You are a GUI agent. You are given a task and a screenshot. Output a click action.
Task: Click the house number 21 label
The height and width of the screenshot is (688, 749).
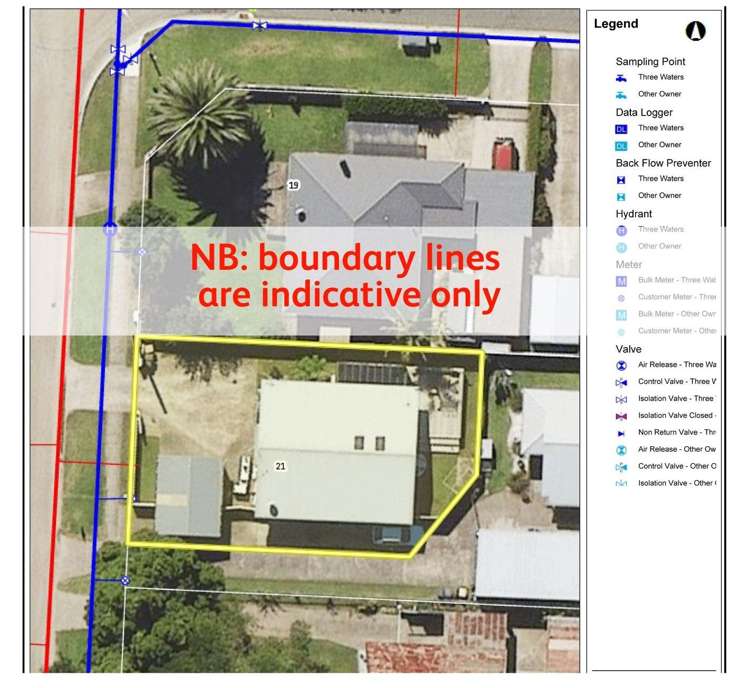pyautogui.click(x=280, y=466)
